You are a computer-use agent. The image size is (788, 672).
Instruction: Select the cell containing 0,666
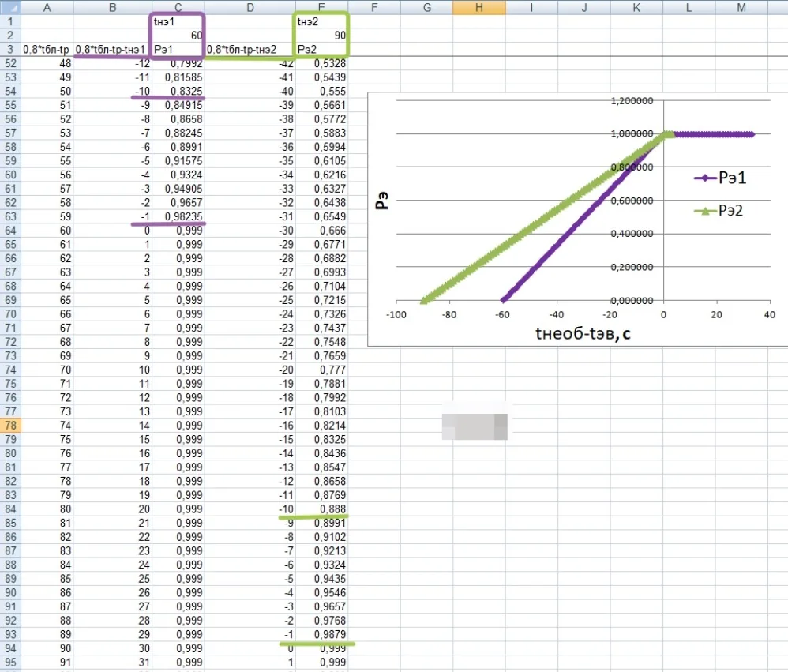pyautogui.click(x=321, y=231)
